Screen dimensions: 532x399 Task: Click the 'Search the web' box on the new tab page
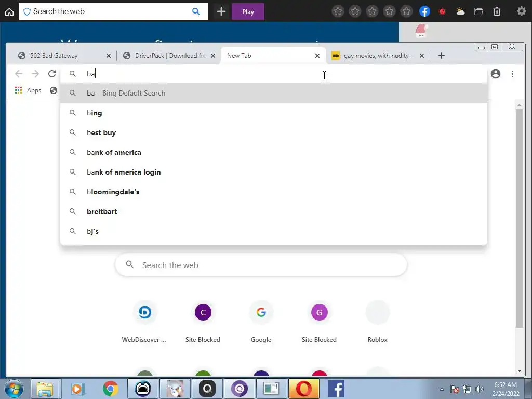point(261,265)
